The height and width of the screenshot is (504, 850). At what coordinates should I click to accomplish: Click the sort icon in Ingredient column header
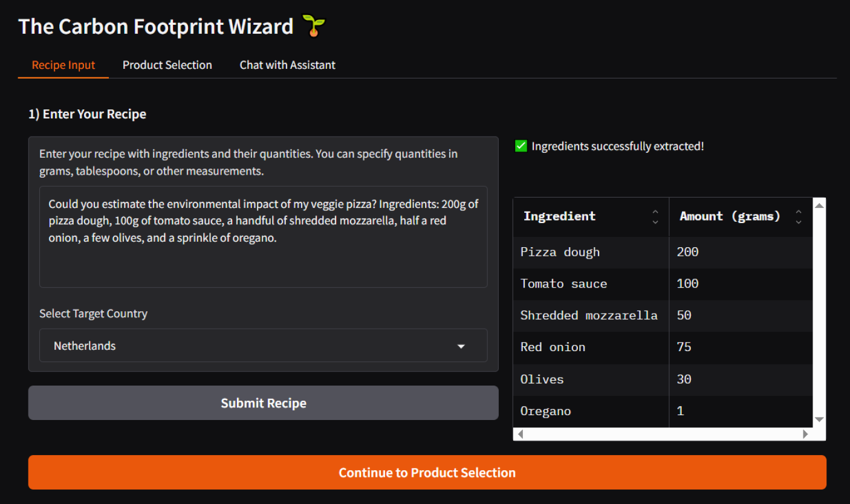coord(655,216)
